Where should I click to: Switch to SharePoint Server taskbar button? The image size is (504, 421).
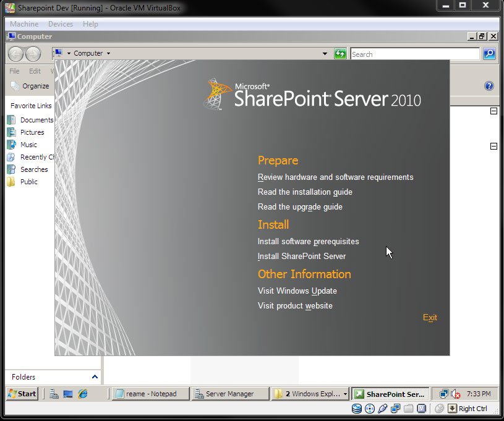point(390,394)
